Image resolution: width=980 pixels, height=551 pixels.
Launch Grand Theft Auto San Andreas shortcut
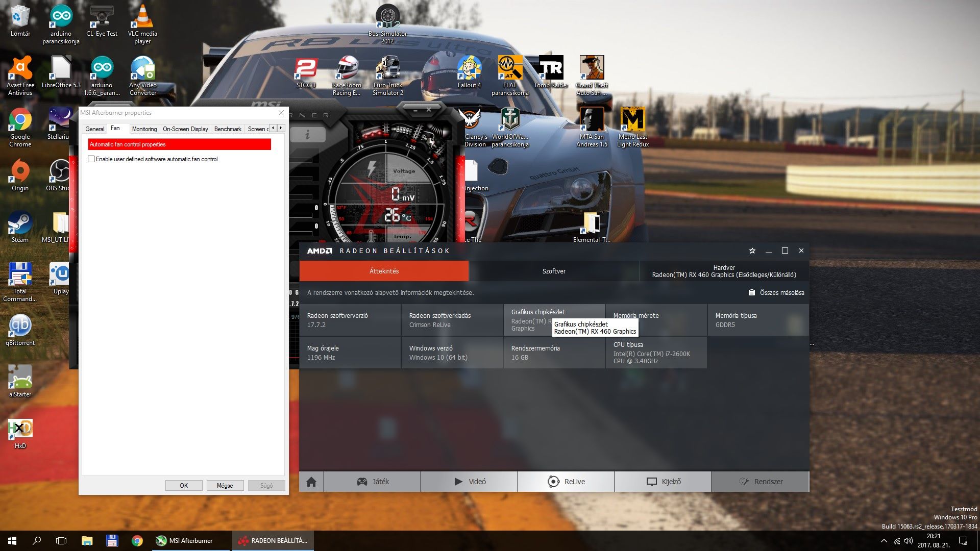click(592, 76)
